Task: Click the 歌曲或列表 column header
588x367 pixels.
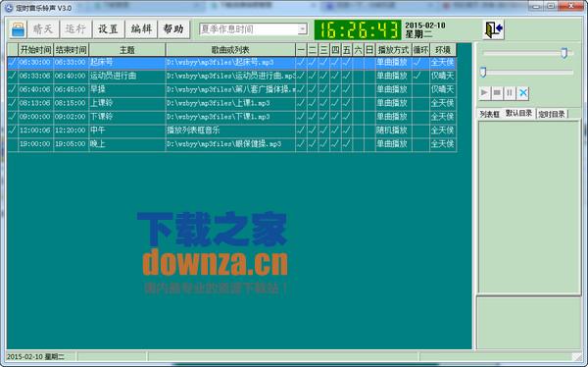Action: (230, 50)
